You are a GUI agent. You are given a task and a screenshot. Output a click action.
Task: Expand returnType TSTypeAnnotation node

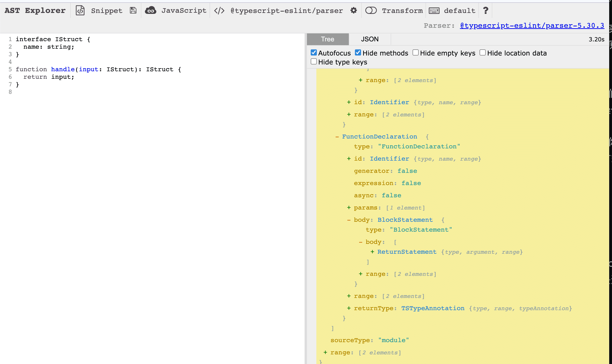(x=349, y=308)
